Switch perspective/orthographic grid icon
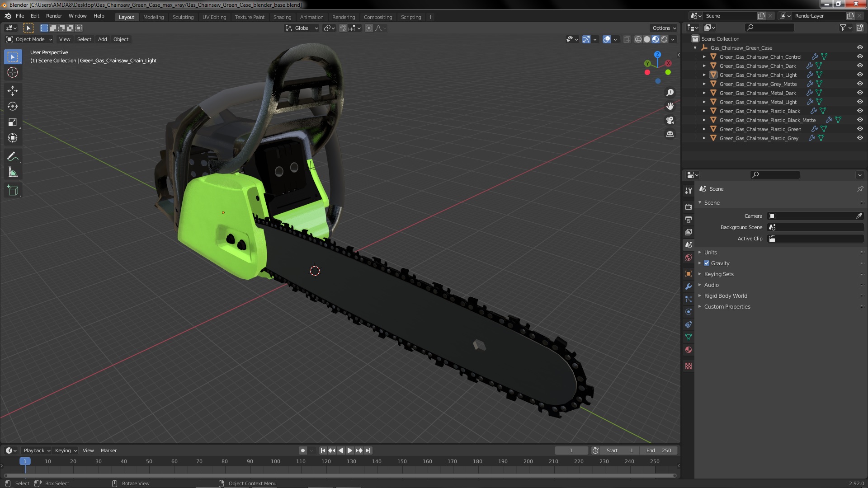The image size is (868, 488). click(x=670, y=134)
